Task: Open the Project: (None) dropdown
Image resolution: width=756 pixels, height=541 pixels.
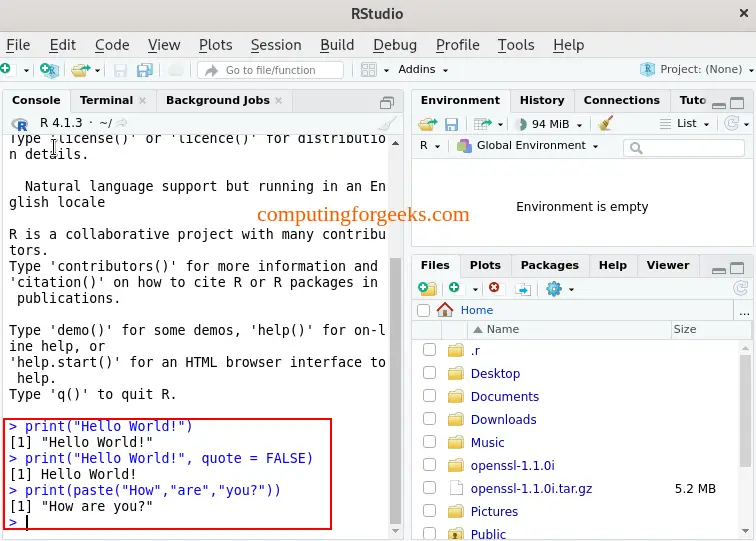Action: (697, 69)
